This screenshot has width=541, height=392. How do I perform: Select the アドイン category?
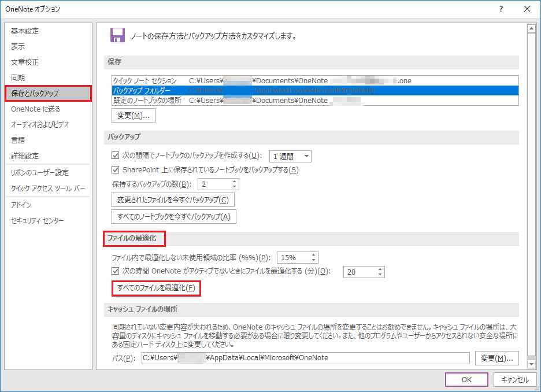[x=21, y=205]
